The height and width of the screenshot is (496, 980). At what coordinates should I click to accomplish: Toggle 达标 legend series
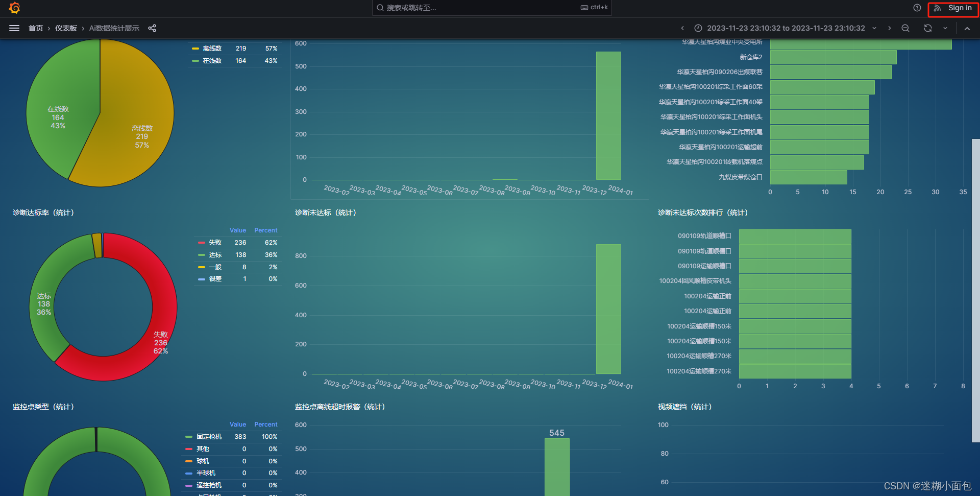coord(215,255)
